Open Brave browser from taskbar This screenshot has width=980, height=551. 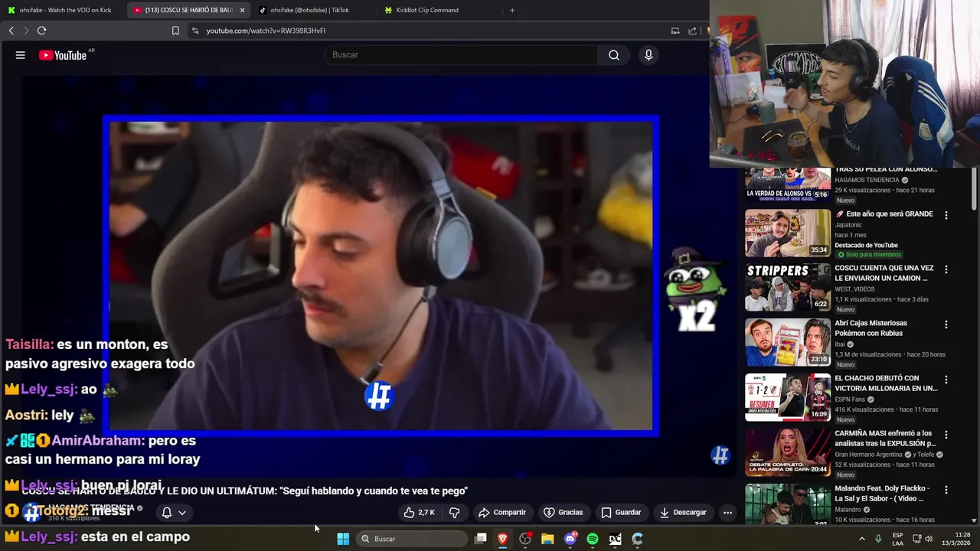(x=503, y=539)
